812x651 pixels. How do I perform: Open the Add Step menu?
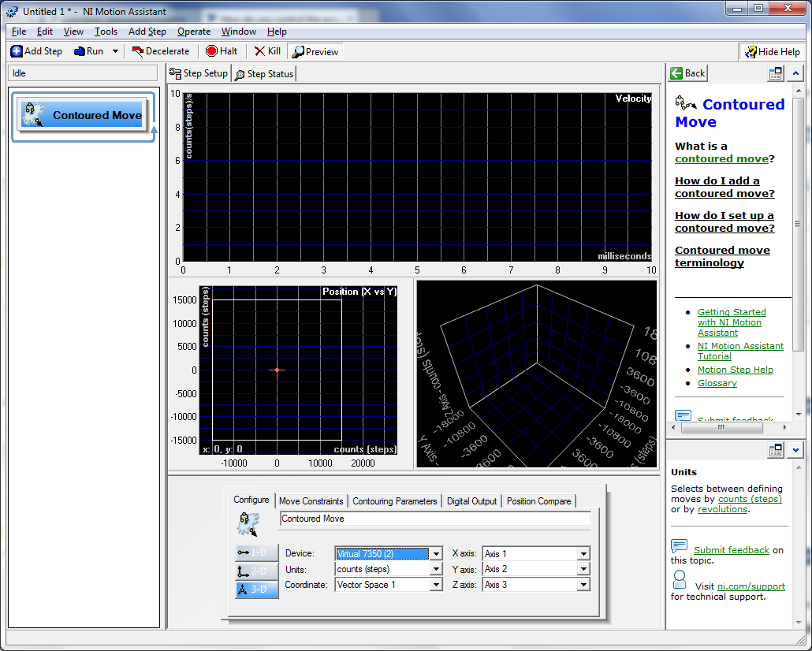147,32
